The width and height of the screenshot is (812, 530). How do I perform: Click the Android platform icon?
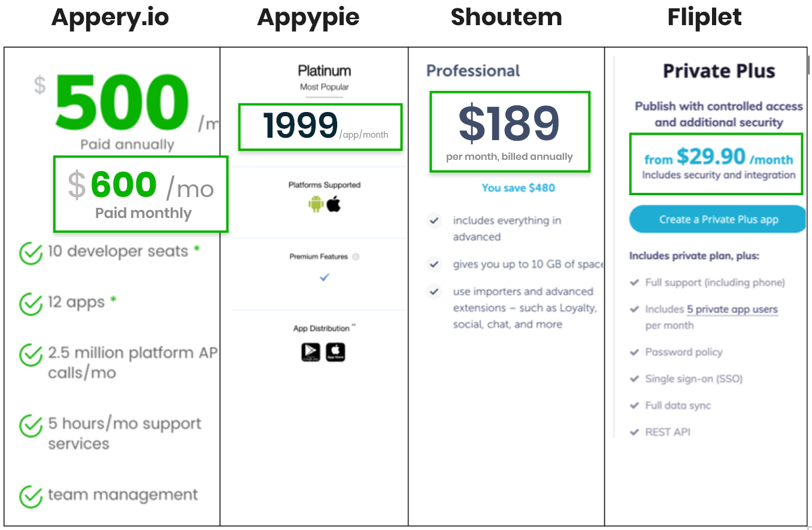click(316, 204)
